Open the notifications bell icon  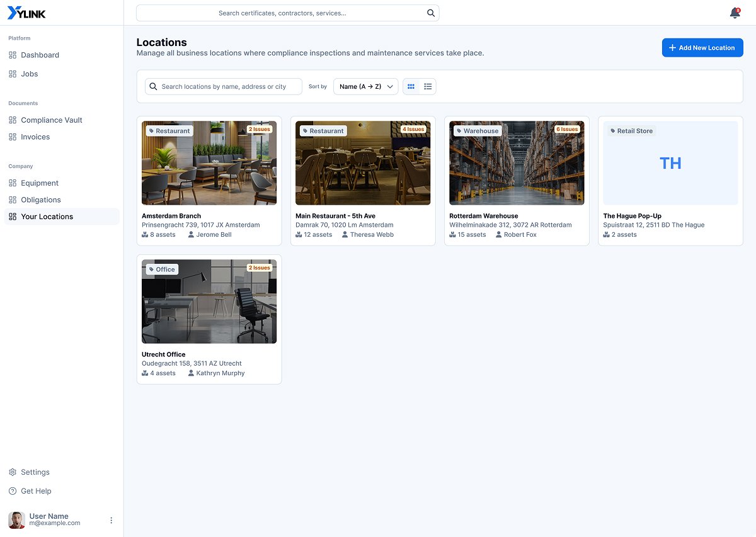tap(735, 13)
